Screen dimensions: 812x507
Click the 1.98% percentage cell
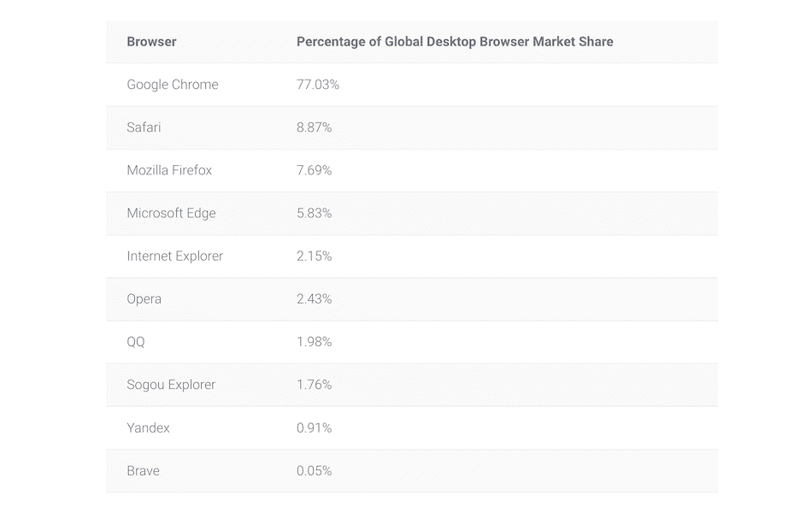click(315, 341)
